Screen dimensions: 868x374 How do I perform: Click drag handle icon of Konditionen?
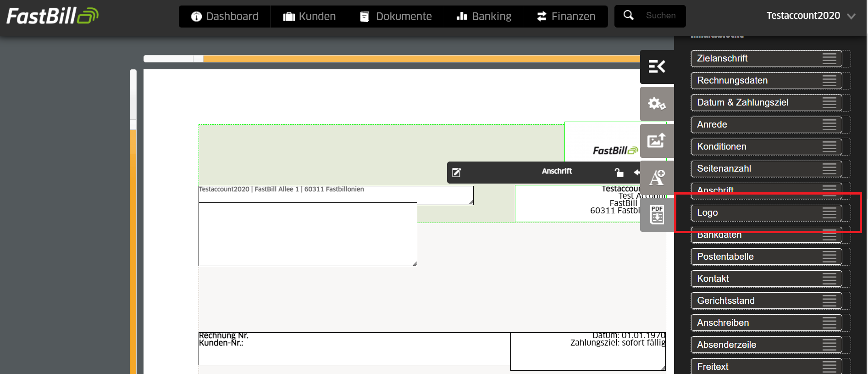click(x=829, y=146)
